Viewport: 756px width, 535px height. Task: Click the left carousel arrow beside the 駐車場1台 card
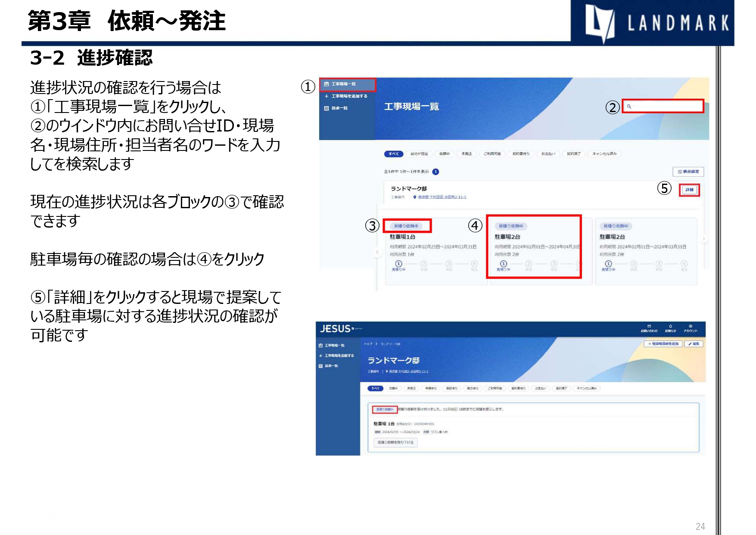(x=378, y=252)
